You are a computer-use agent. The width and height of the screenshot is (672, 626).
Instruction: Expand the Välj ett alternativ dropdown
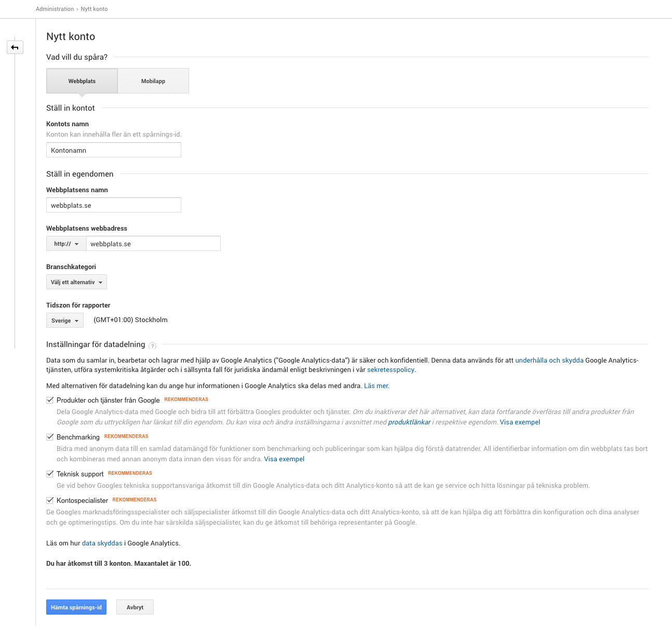[x=76, y=282]
